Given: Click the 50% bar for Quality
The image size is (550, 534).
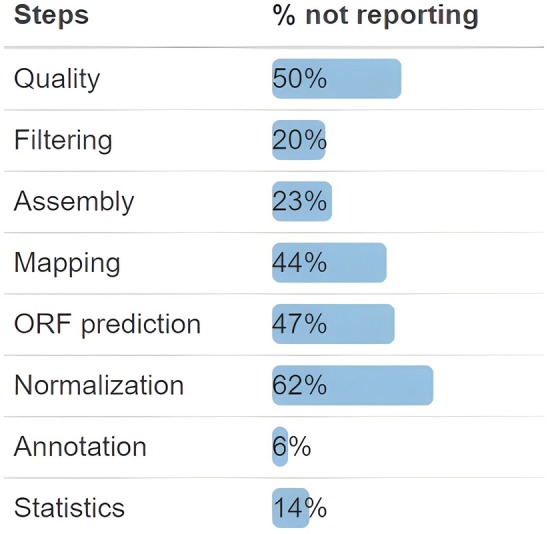Looking at the screenshot, I should point(336,79).
